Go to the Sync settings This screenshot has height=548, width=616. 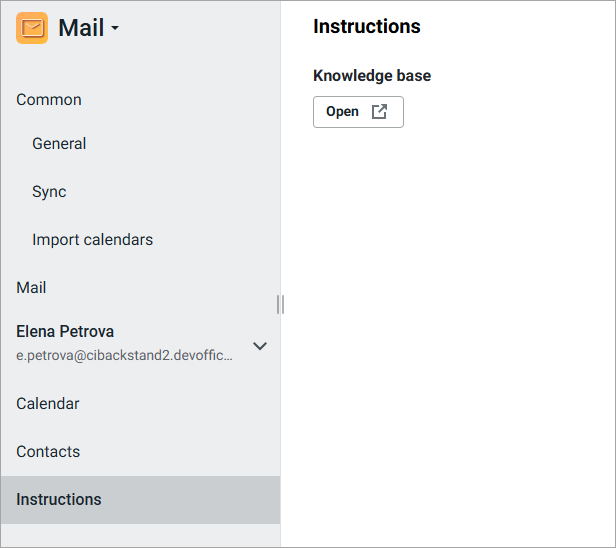(x=49, y=192)
